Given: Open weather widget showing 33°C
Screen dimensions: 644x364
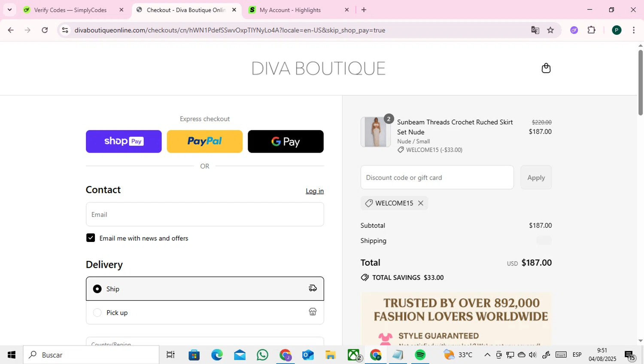Looking at the screenshot, I should tap(458, 355).
